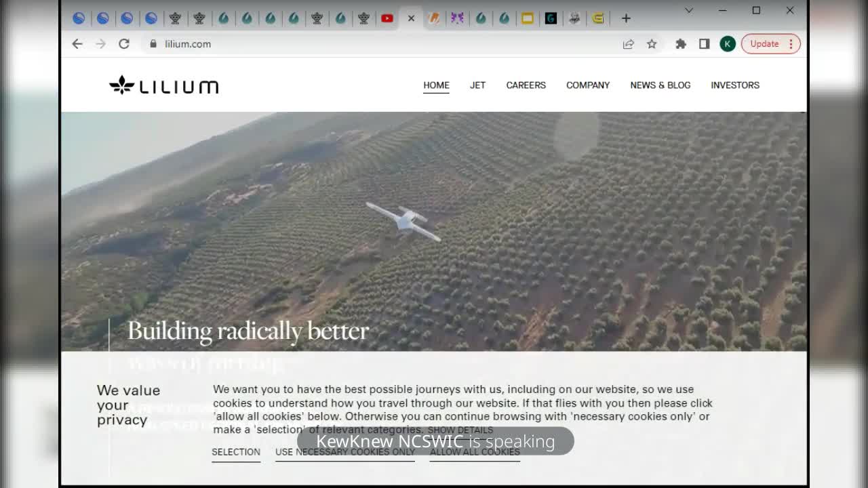Open the HOME navigation item

tap(436, 85)
